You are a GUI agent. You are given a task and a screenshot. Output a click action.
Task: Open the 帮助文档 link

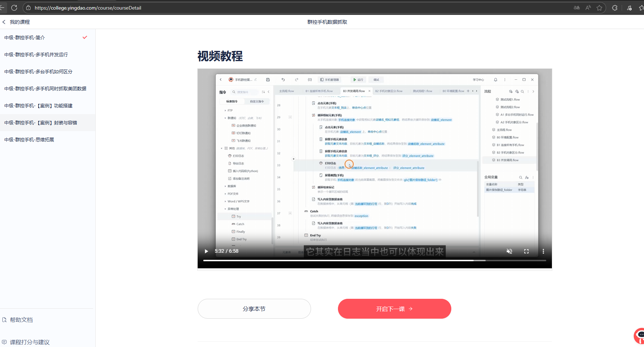(x=18, y=320)
